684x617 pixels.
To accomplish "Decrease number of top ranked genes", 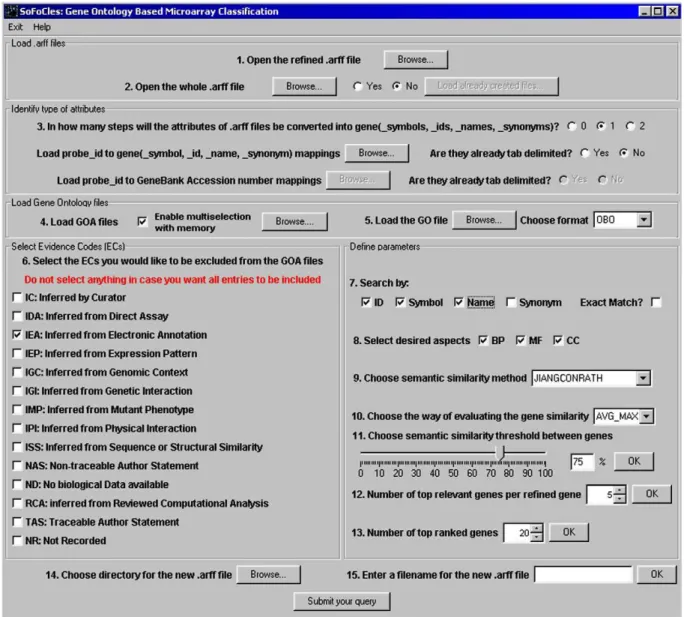I will [x=537, y=537].
